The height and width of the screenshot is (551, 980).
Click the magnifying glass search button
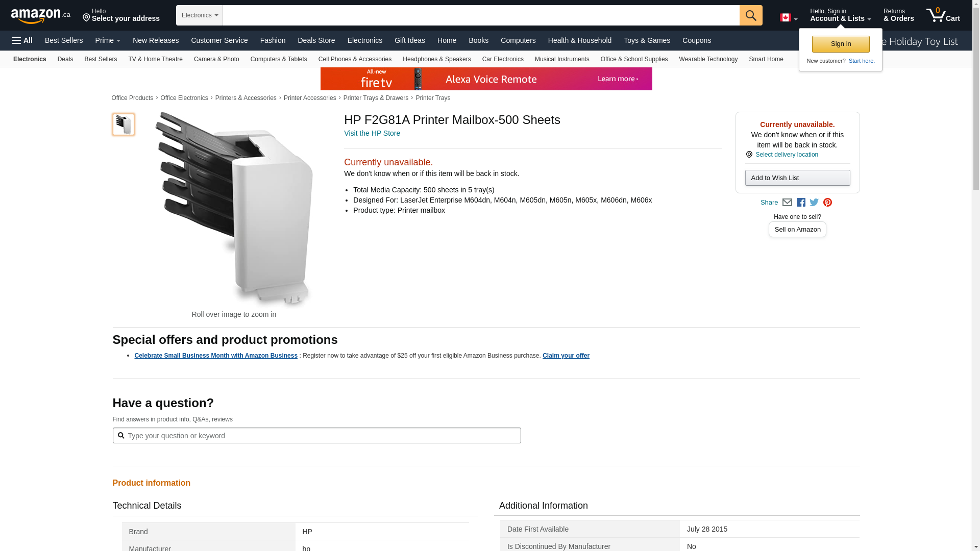coord(750,15)
